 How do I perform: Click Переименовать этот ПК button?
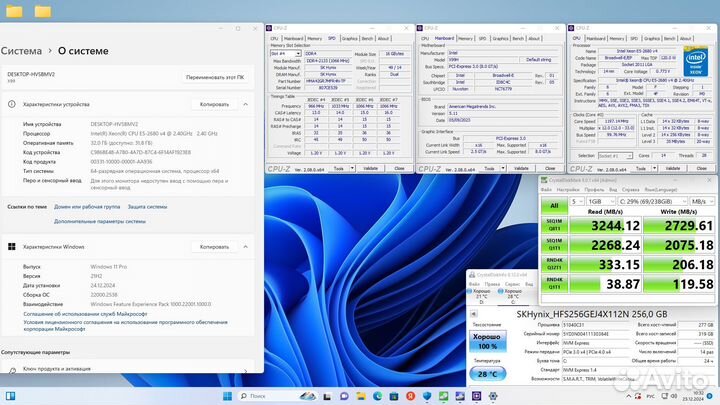click(x=215, y=77)
